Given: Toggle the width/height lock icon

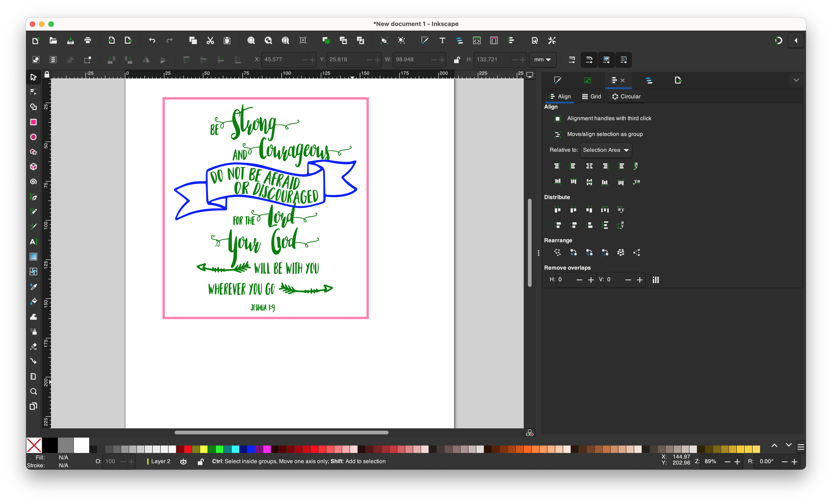Looking at the screenshot, I should tap(457, 60).
